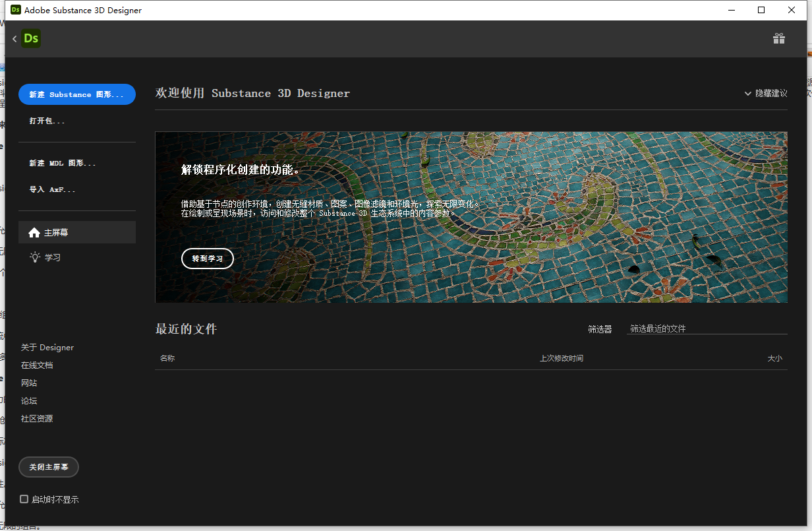
Task: Click 新建 MDL 图形 button
Action: 63,163
